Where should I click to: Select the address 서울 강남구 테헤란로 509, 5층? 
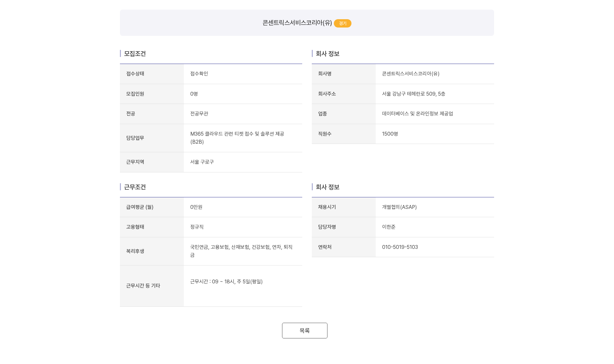coord(414,94)
